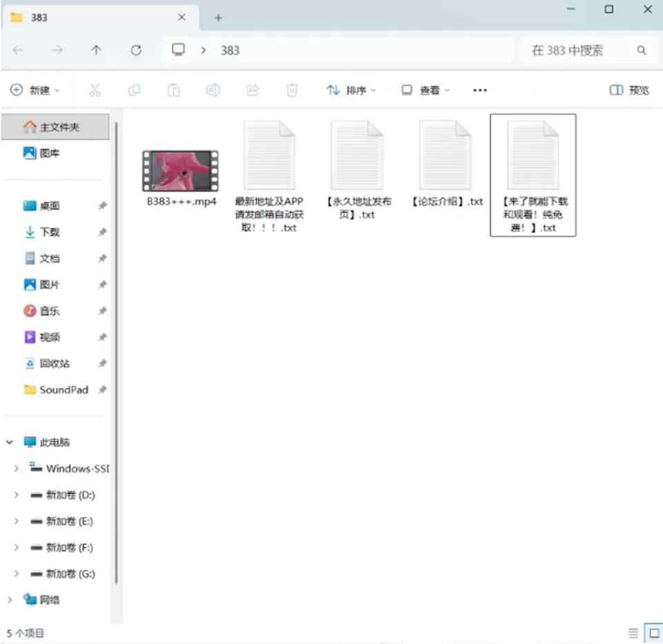Switch to large icons view button

[x=654, y=633]
